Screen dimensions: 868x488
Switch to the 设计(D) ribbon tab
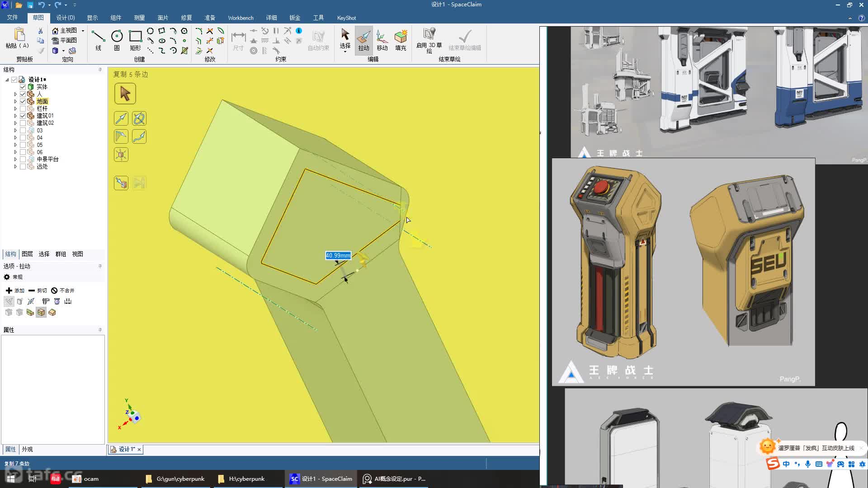(66, 18)
